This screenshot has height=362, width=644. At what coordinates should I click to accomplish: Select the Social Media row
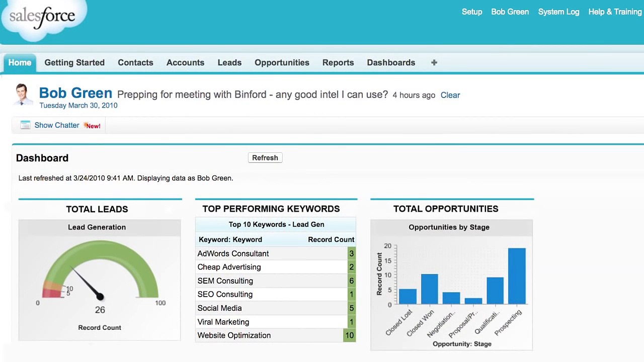(276, 308)
